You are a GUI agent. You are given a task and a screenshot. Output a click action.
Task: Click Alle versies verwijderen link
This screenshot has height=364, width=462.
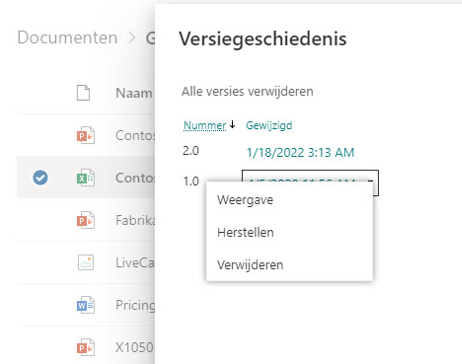click(x=247, y=91)
